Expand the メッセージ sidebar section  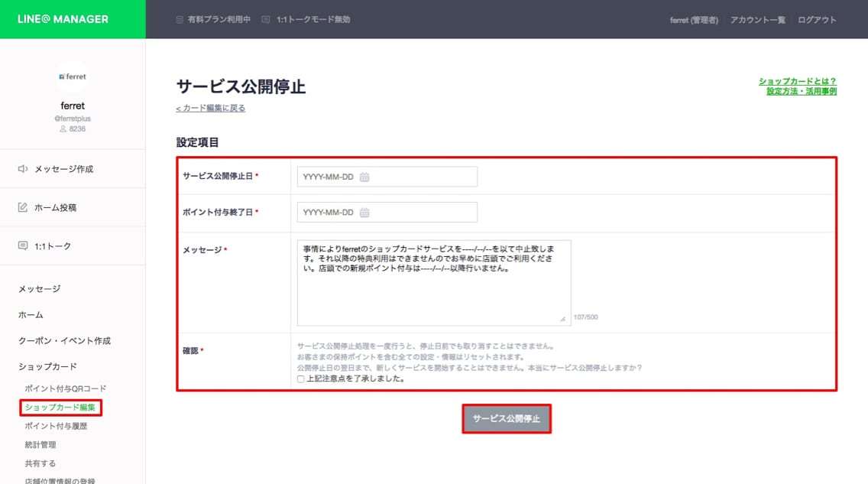point(39,289)
